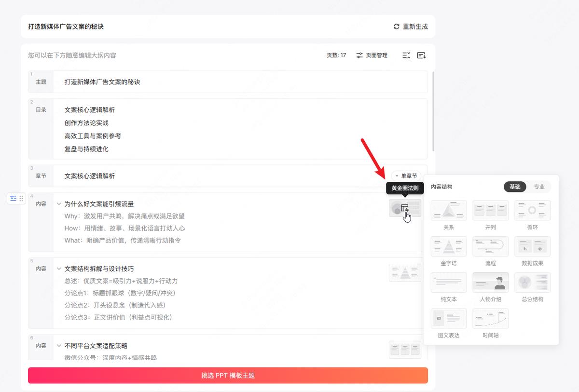This screenshot has width=579, height=392.
Task: Switch to the 专业 tab
Action: [x=539, y=187]
